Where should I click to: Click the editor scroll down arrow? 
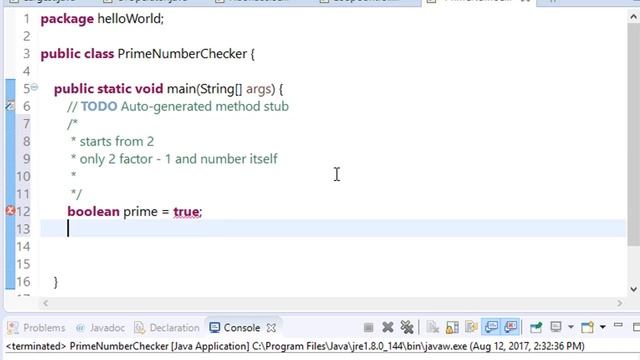tap(633, 289)
